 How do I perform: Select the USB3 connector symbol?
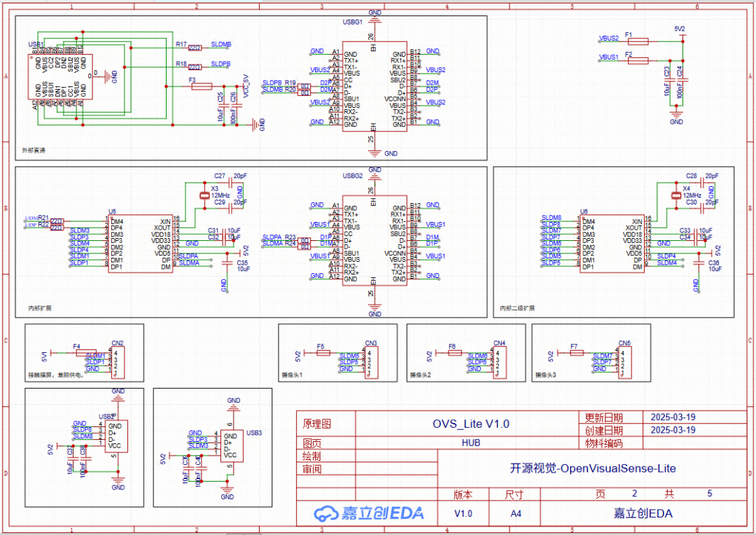click(231, 445)
